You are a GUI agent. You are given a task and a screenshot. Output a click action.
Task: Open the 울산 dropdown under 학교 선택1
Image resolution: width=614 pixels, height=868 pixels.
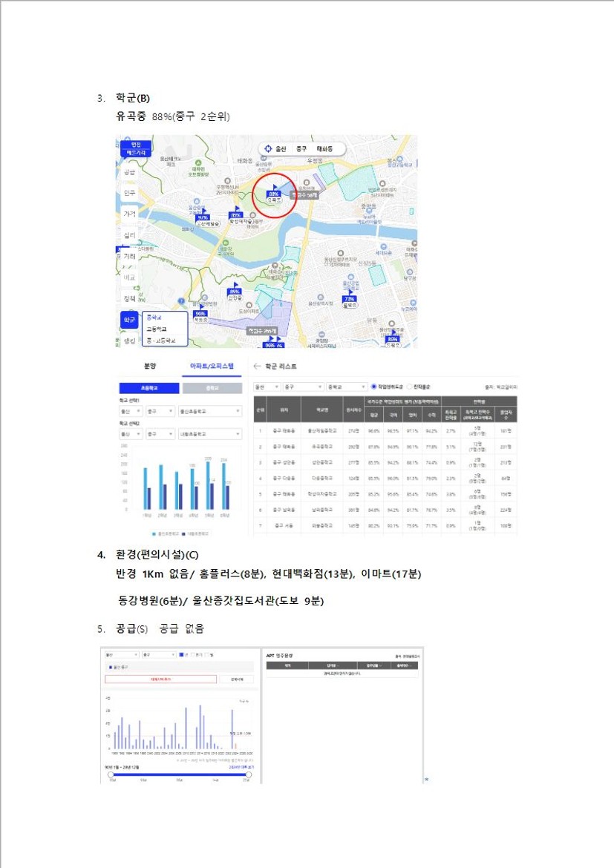(x=131, y=411)
